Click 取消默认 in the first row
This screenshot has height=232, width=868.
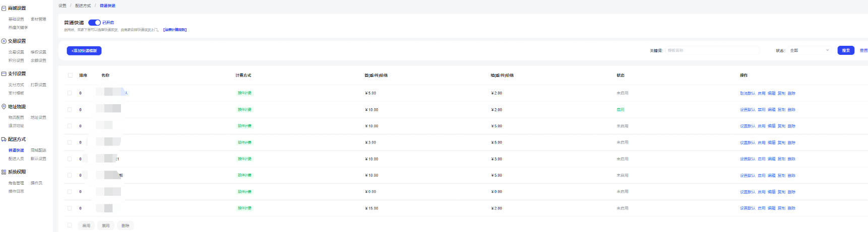[x=747, y=94]
